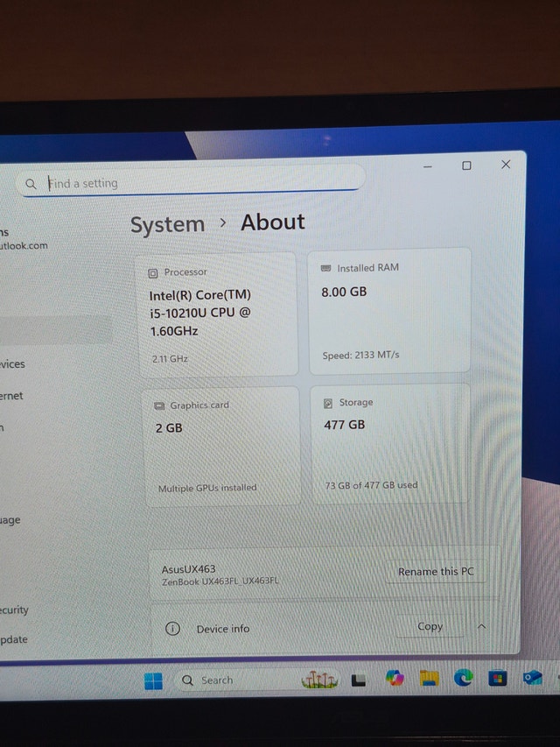The height and width of the screenshot is (747, 560).
Task: Click the Find a setting search field
Action: tap(191, 182)
